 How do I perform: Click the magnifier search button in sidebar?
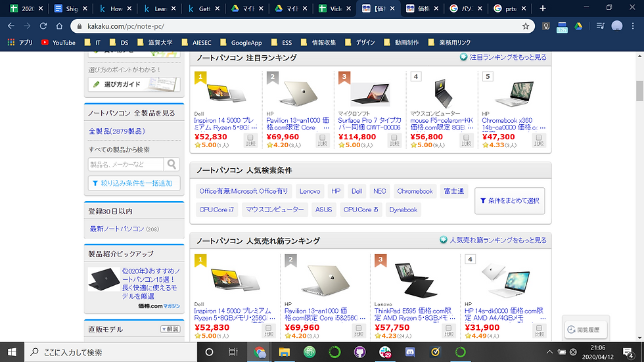coord(172,164)
